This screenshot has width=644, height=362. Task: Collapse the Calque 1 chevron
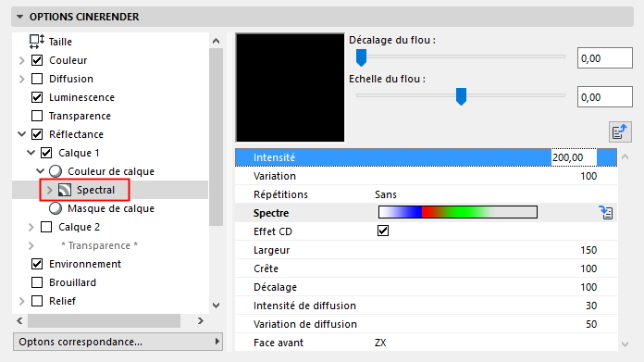[31, 153]
